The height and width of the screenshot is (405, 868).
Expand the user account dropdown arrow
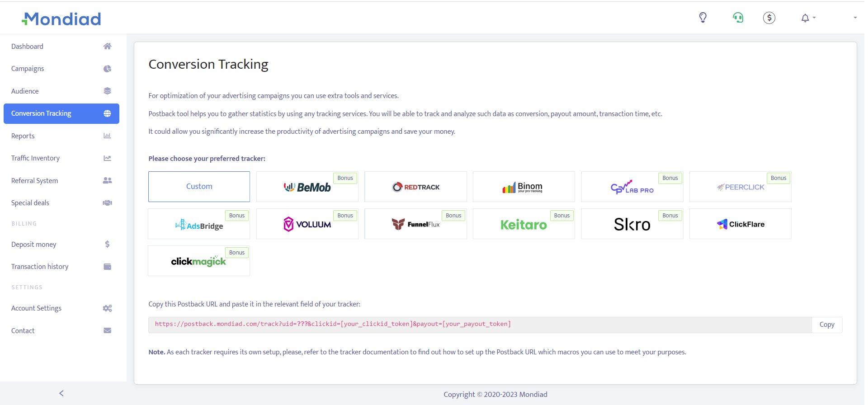pos(855,18)
